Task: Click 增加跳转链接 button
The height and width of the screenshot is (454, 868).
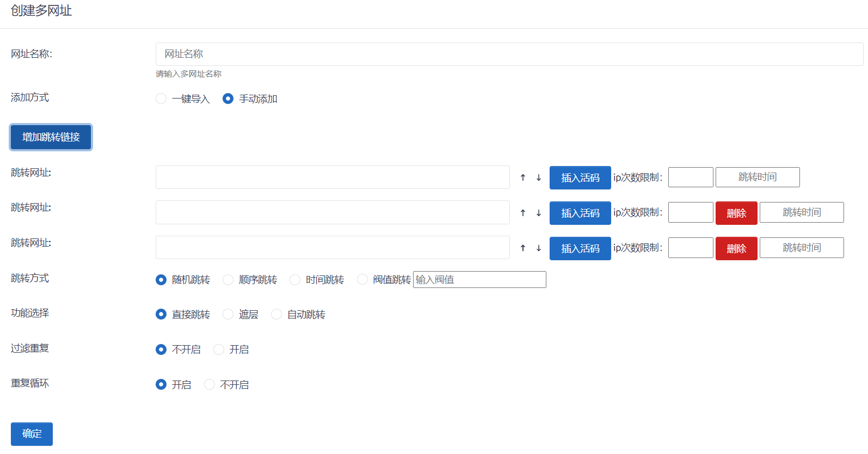Action: pos(51,137)
